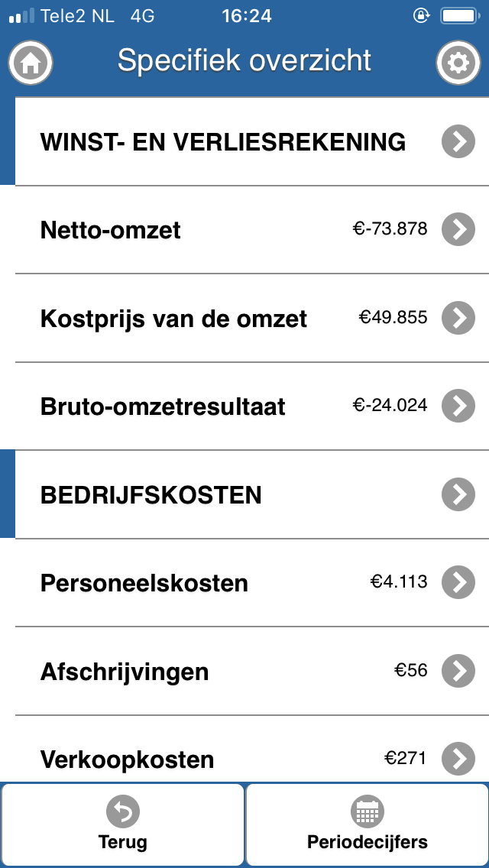Select the Netto-omzet row label
This screenshot has width=489, height=868.
[x=111, y=230]
